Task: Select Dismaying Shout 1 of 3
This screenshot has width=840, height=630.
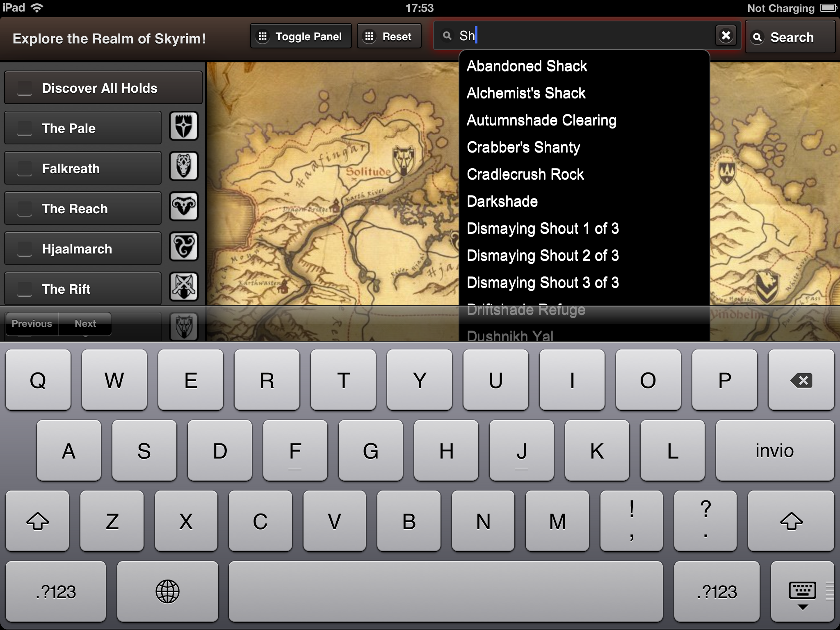Action: pyautogui.click(x=584, y=228)
